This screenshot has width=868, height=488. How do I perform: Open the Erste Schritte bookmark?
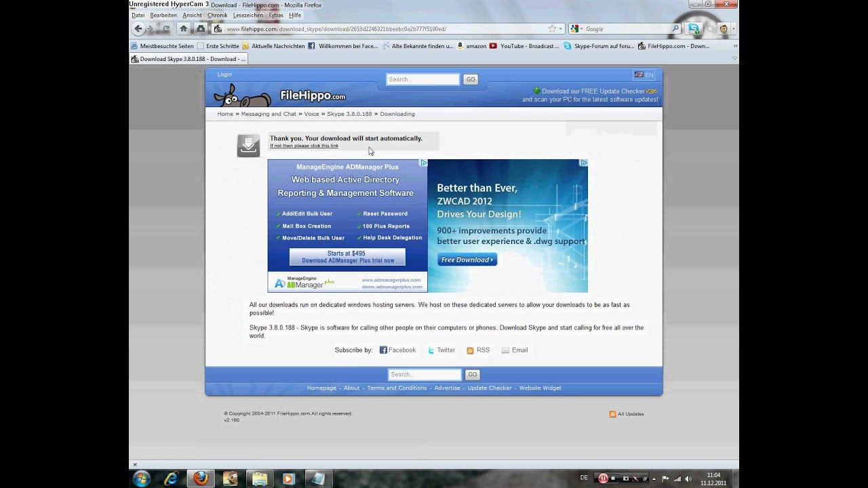pos(218,46)
